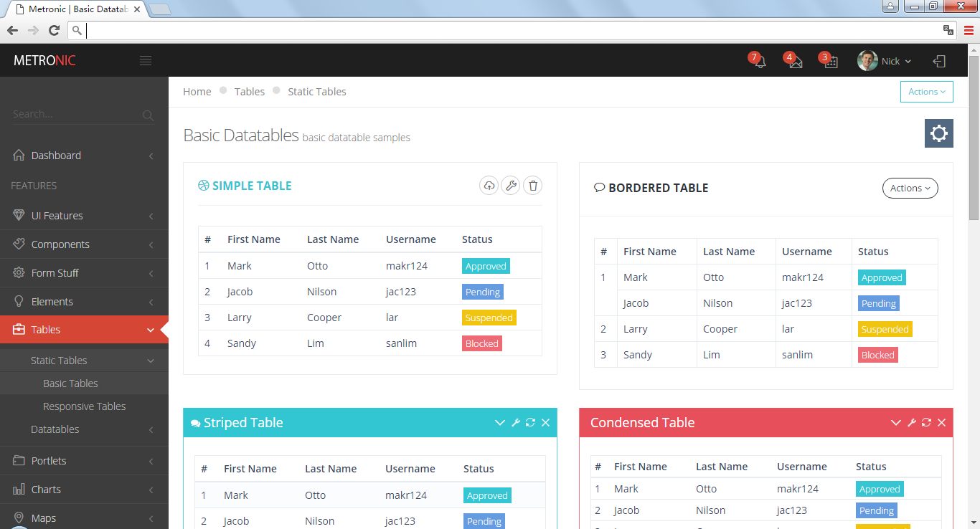This screenshot has height=529, width=980.
Task: Toggle the sidebar hamburger menu
Action: (146, 61)
